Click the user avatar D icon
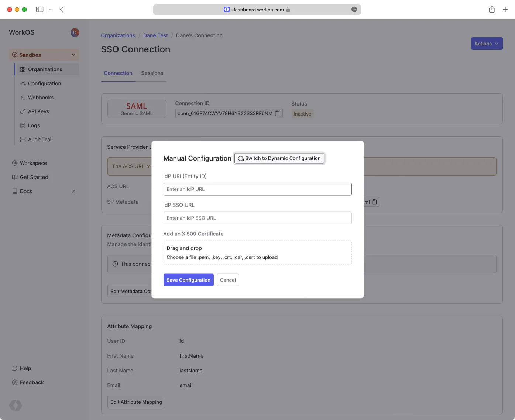Image resolution: width=515 pixels, height=420 pixels. pyautogui.click(x=75, y=32)
